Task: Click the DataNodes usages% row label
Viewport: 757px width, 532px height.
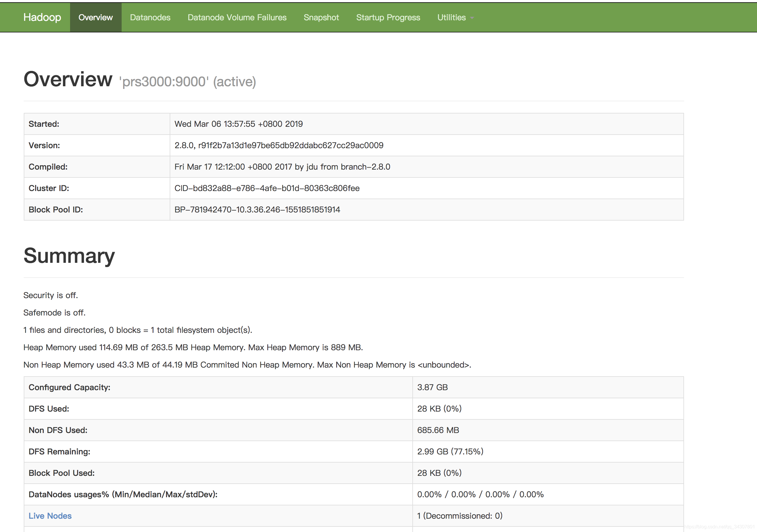Action: click(123, 494)
